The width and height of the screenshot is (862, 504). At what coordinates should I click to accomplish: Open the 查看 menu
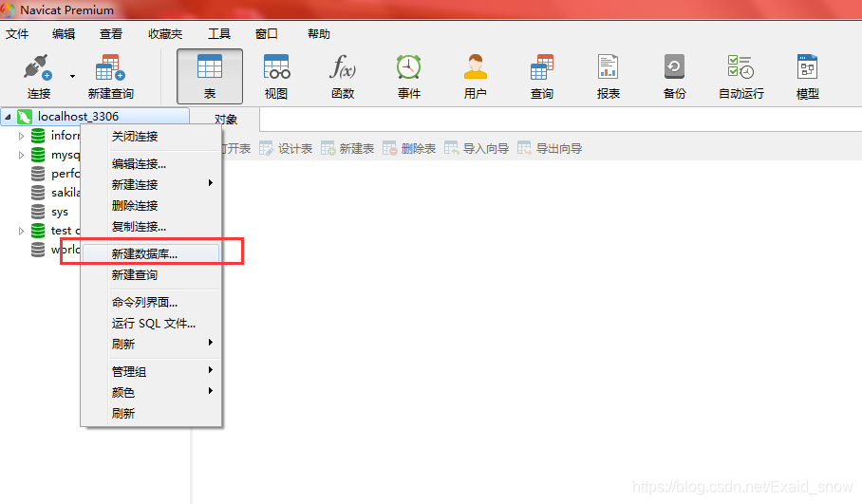click(111, 34)
